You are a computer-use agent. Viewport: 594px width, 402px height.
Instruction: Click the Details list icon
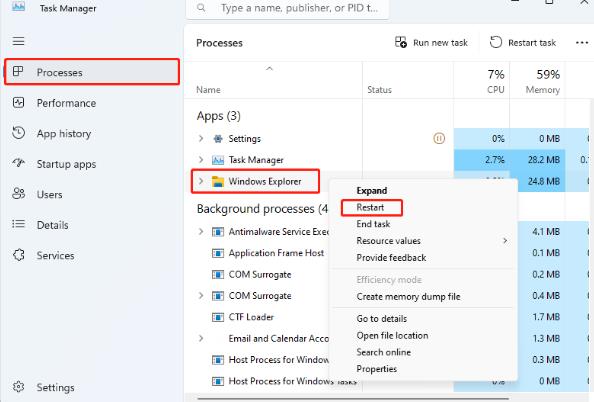[18, 224]
